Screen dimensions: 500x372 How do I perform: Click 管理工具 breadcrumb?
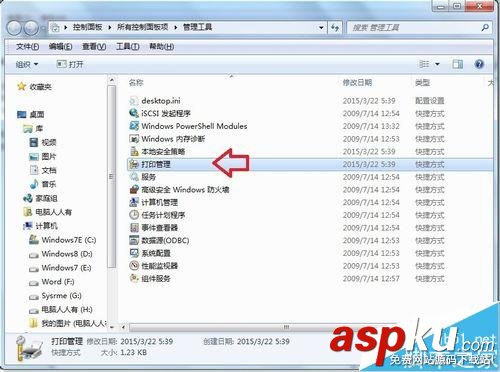point(197,27)
